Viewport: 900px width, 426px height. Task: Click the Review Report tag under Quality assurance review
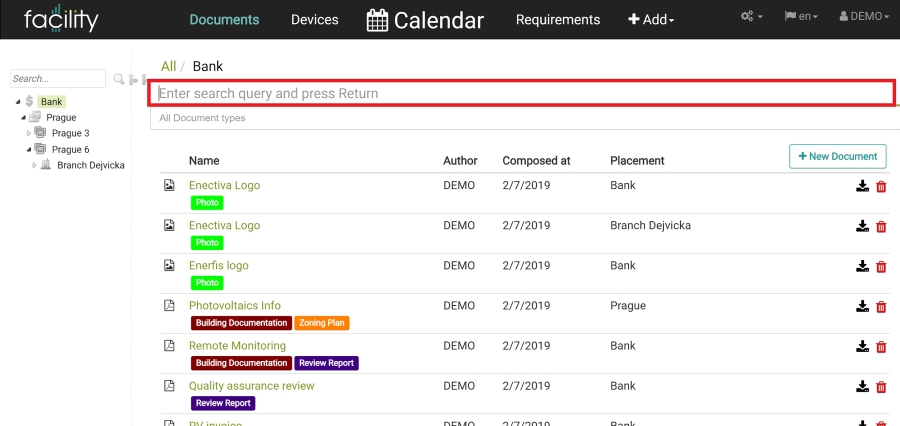[x=223, y=403]
